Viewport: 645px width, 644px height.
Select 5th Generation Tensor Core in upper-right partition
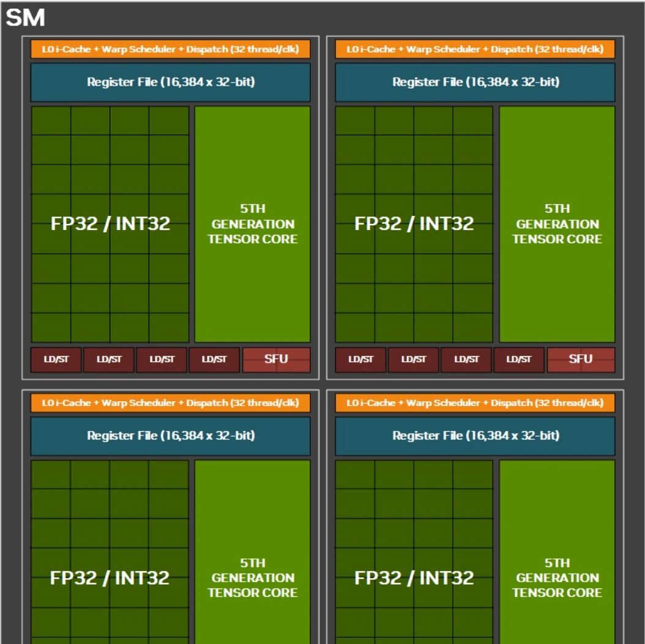point(557,224)
